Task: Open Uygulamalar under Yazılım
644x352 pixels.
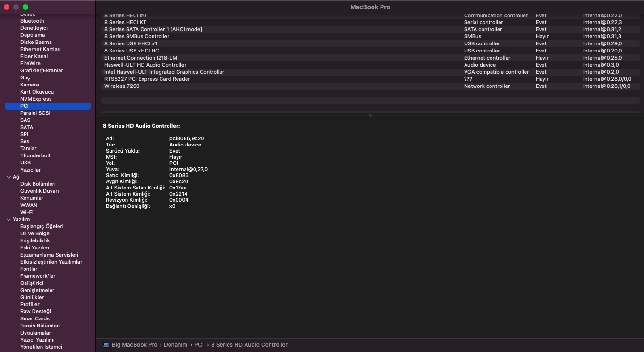Action: pos(35,333)
